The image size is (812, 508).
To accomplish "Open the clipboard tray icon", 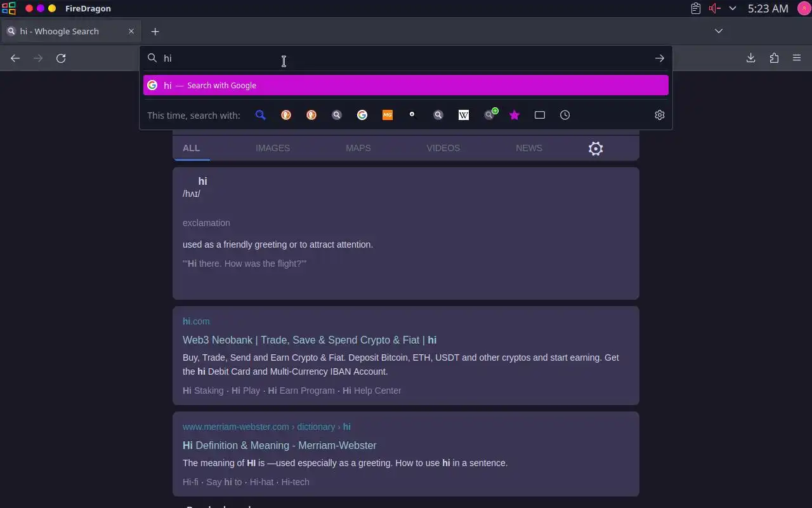I will pos(696,8).
